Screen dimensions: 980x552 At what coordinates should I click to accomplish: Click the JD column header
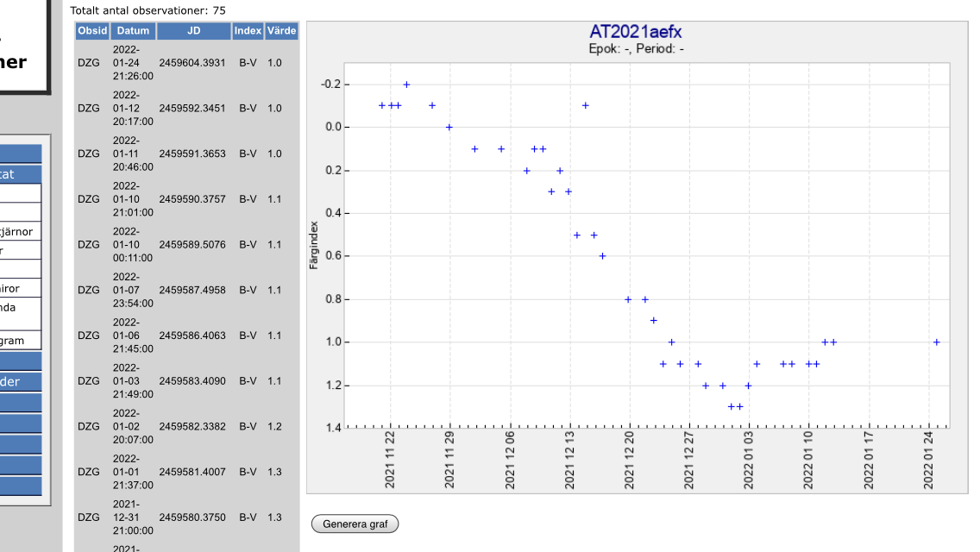pos(192,31)
